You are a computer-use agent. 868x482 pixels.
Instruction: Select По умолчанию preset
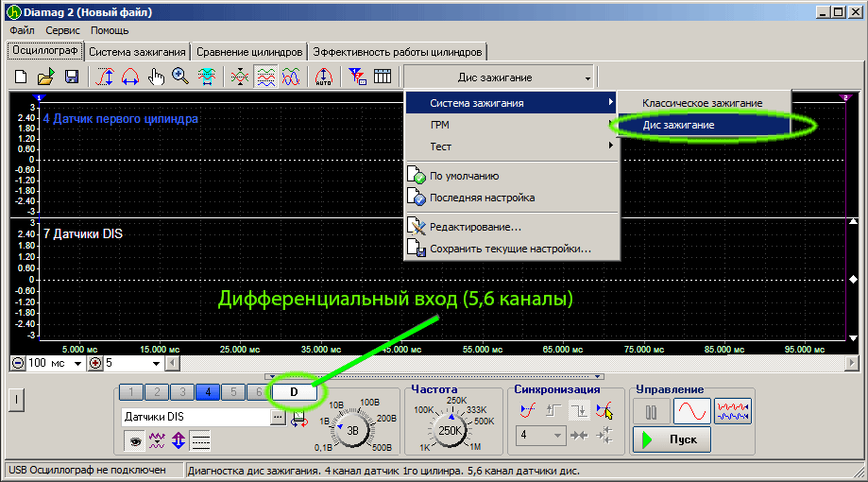512,176
